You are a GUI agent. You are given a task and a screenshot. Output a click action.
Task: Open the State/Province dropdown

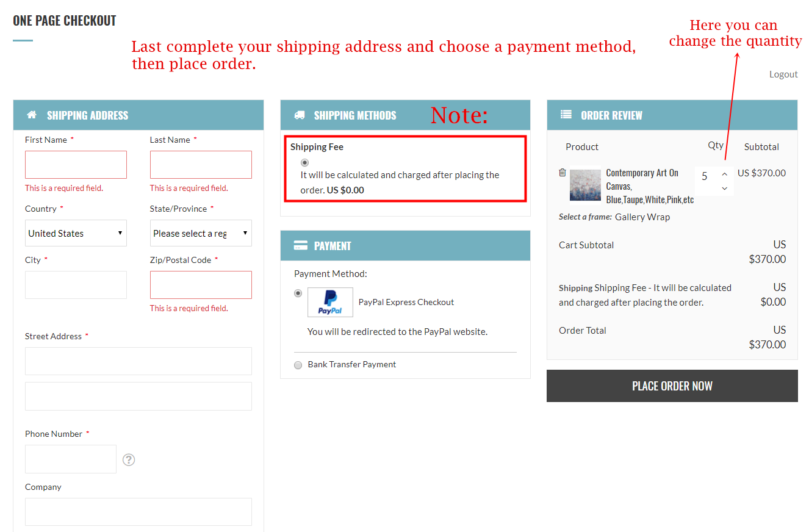click(x=201, y=233)
